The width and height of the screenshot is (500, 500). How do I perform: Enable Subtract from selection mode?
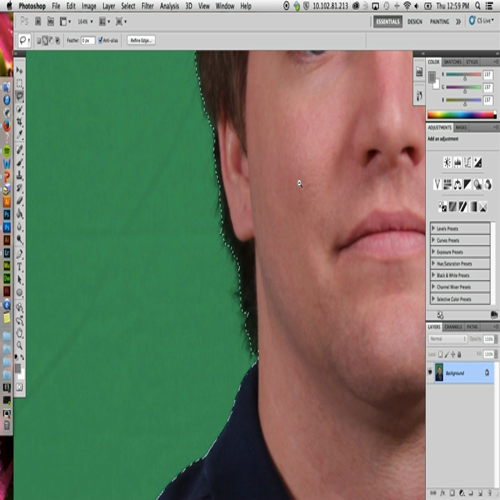coord(51,41)
